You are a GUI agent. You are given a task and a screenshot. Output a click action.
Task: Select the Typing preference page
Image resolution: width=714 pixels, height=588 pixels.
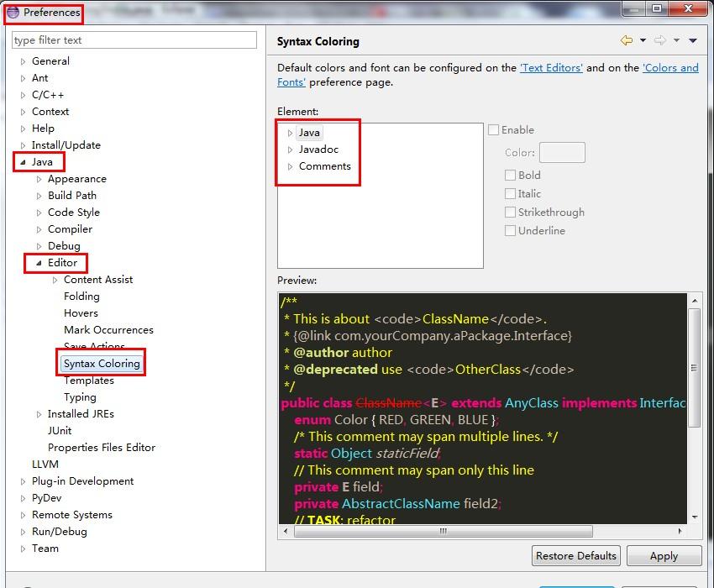pos(80,397)
